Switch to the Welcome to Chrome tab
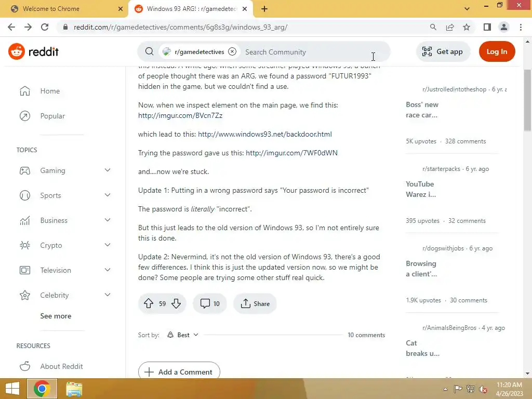The image size is (532, 399). [x=64, y=9]
